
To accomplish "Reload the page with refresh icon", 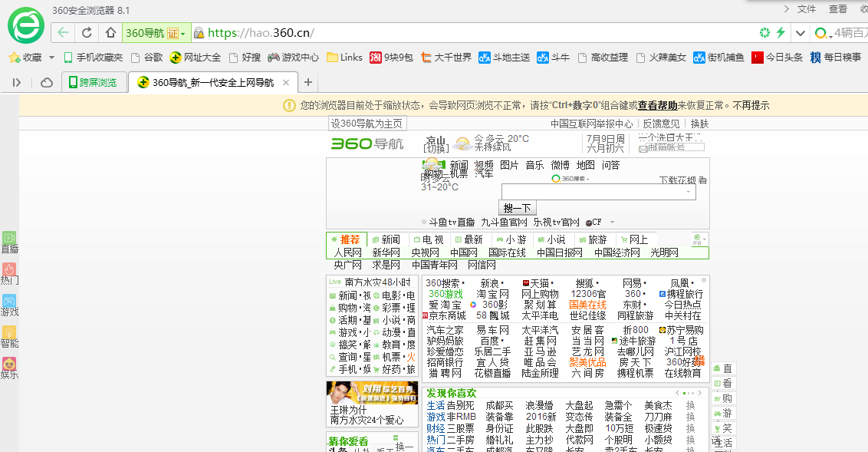I will coord(87,33).
